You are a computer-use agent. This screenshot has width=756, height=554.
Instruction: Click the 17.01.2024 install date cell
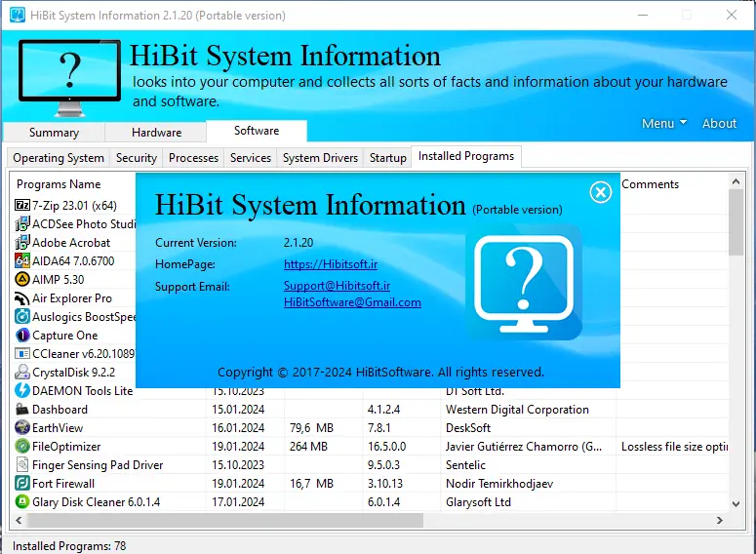click(x=238, y=502)
